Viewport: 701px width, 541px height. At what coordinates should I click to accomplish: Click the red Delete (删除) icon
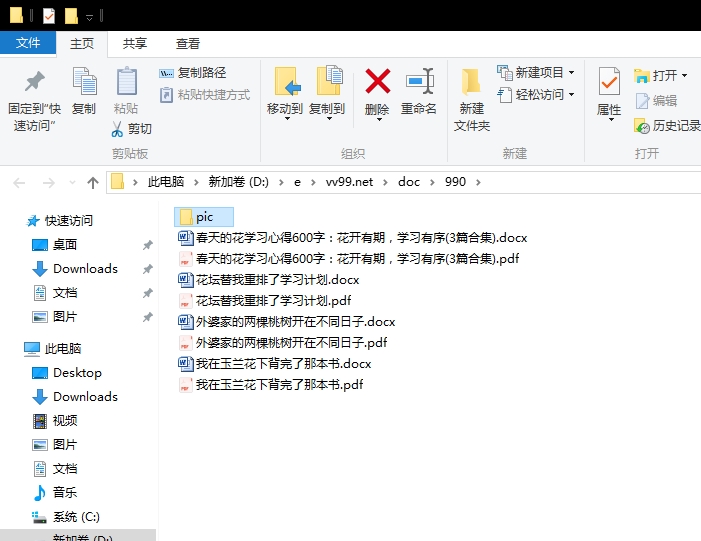tap(378, 81)
